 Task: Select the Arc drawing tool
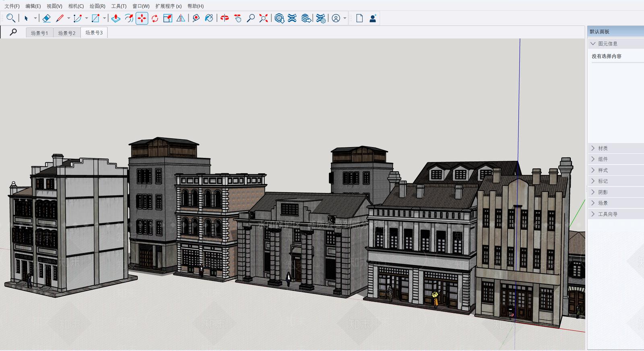78,18
